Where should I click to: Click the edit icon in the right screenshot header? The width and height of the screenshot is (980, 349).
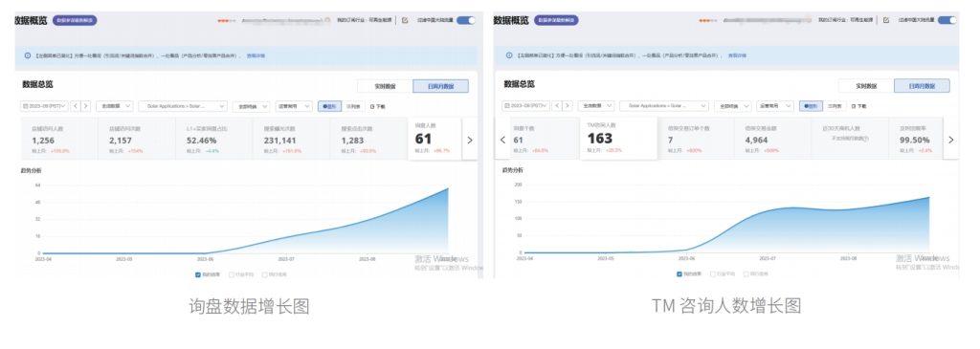(x=886, y=20)
